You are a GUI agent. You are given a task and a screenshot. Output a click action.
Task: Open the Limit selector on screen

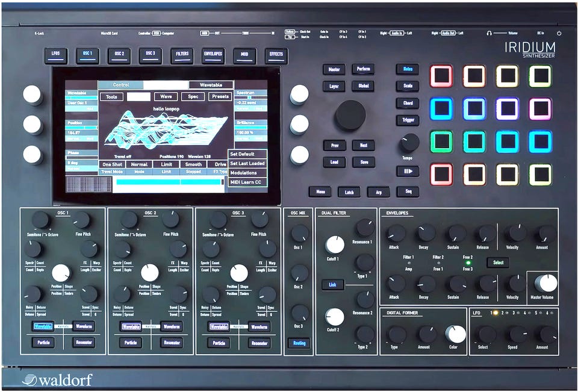166,164
